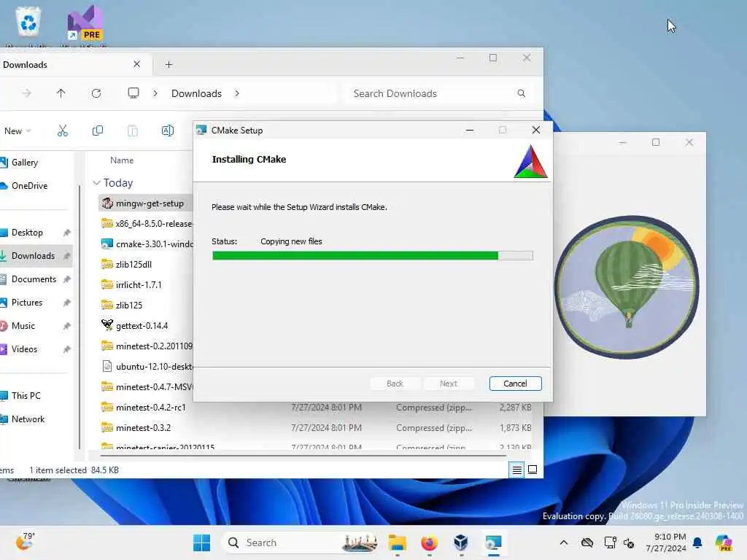747x560 pixels.
Task: Click the Paste icon in File Explorer toolbar
Action: pyautogui.click(x=133, y=131)
